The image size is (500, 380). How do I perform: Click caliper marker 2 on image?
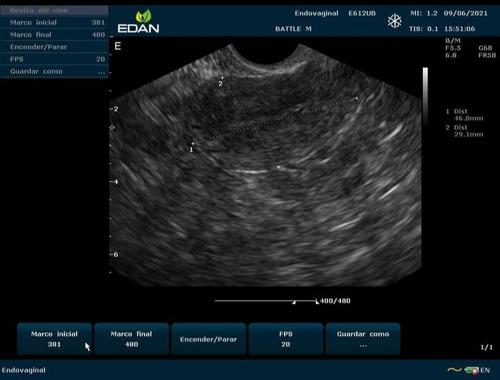pyautogui.click(x=220, y=83)
